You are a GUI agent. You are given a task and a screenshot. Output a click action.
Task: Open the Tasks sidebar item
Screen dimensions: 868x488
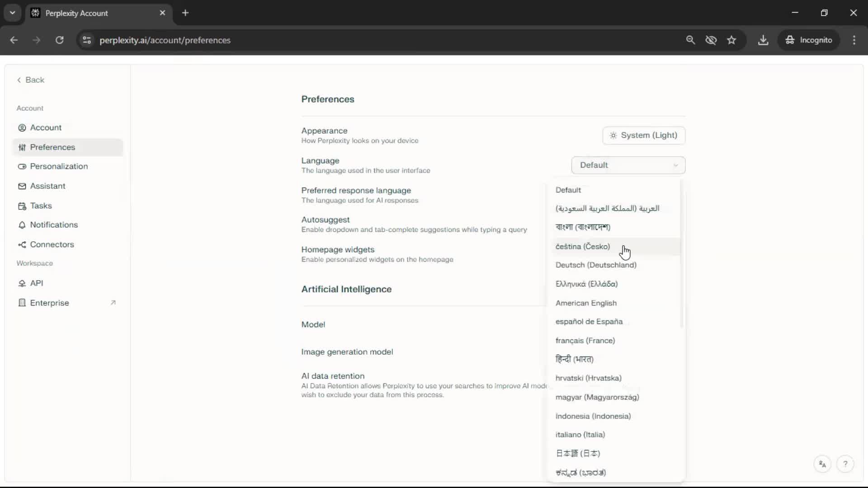[x=41, y=206]
